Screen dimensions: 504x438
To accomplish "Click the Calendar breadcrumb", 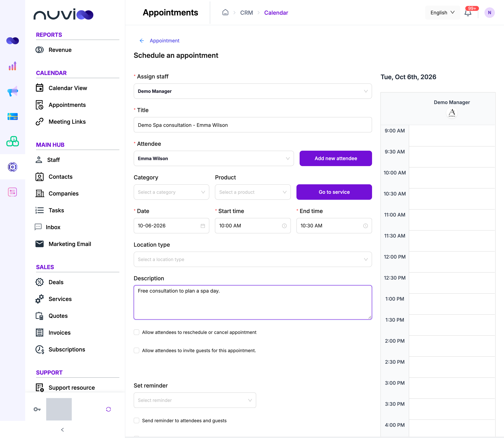I will pos(276,13).
